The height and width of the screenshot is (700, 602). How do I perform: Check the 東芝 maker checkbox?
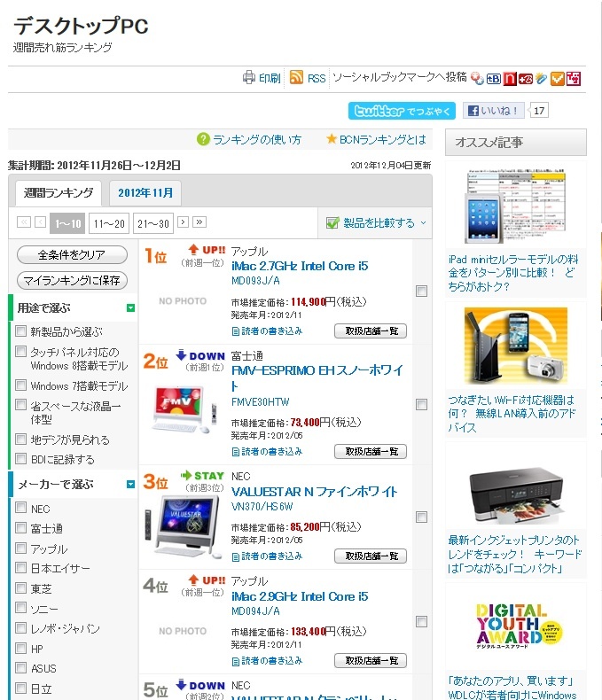click(x=20, y=587)
